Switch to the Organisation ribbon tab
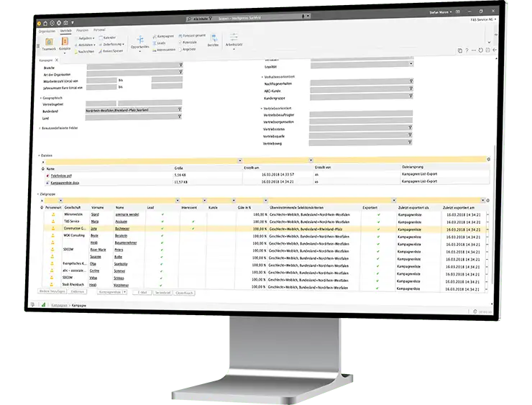This screenshot has height=405, width=532. [47, 31]
